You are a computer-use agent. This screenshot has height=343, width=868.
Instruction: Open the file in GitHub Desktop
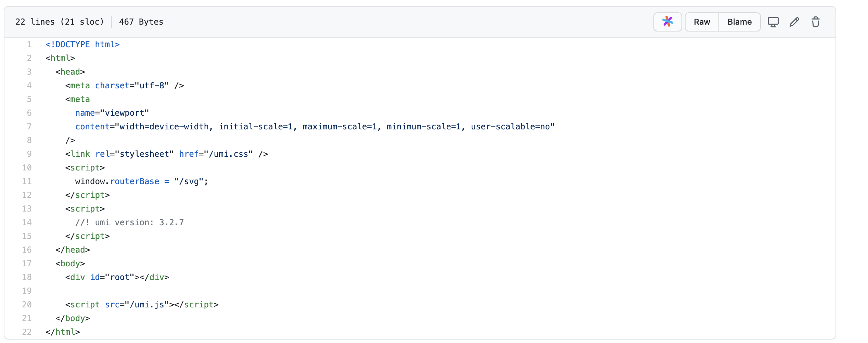point(773,22)
